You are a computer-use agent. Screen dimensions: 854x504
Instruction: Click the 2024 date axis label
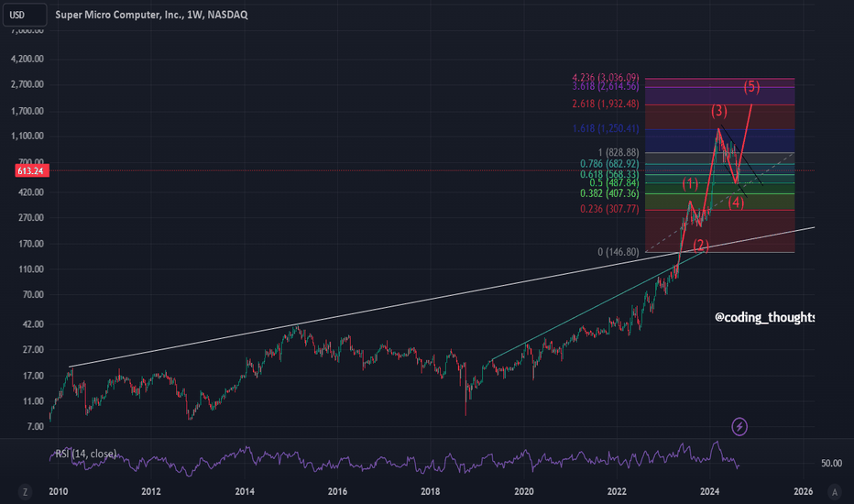pyautogui.click(x=710, y=491)
